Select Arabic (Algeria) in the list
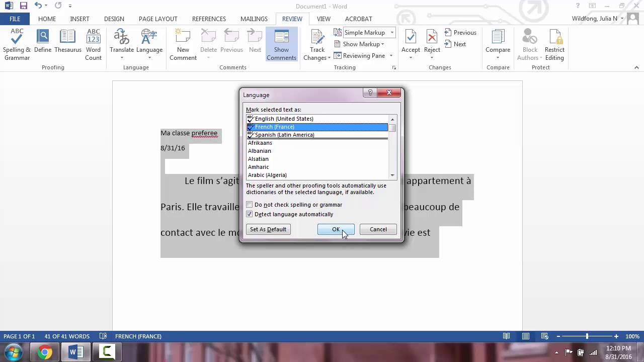Image resolution: width=644 pixels, height=362 pixels. (x=317, y=175)
